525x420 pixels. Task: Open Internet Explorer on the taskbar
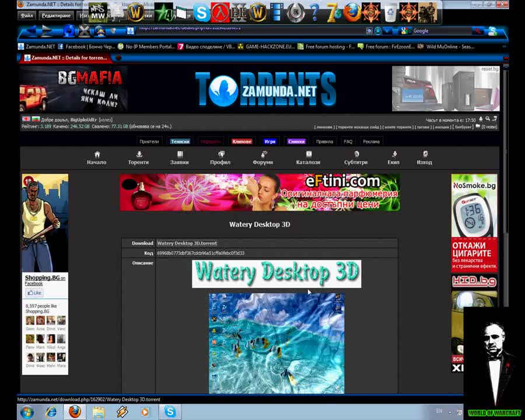51,412
